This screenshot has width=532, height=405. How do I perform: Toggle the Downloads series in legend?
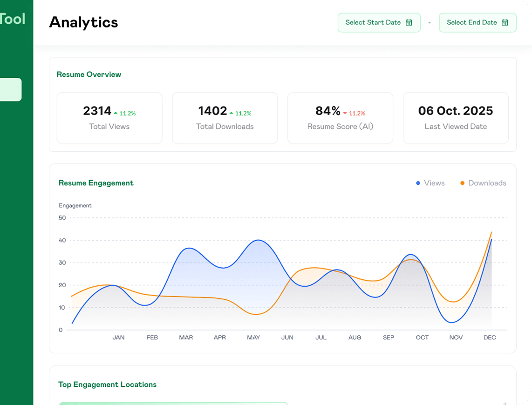(x=483, y=183)
